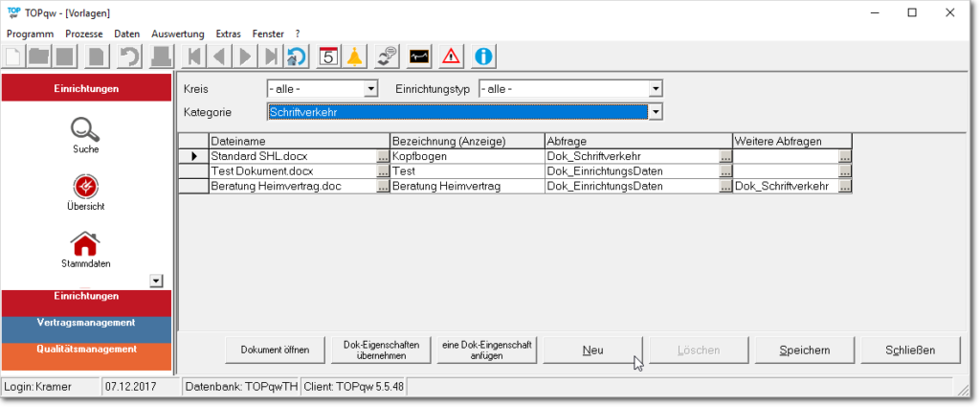Click the Übersicht icon in sidebar
Screen dimensions: 980x407
pos(86,186)
